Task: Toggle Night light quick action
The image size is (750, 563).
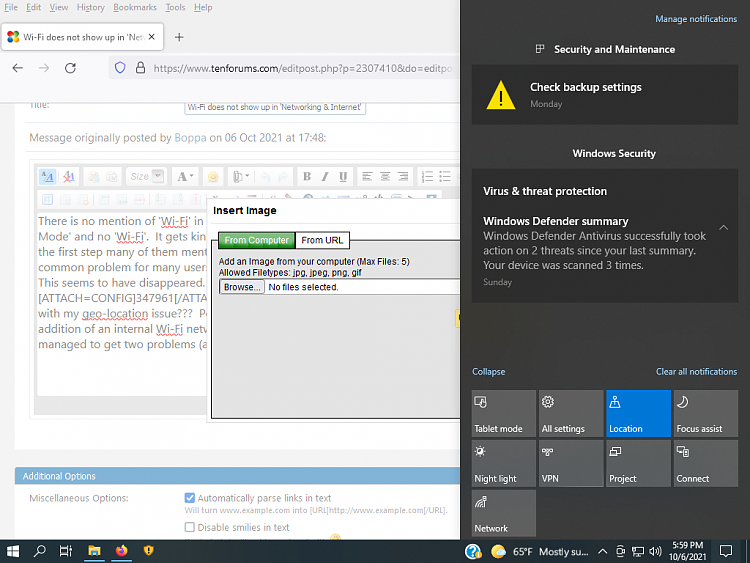Action: tap(503, 464)
